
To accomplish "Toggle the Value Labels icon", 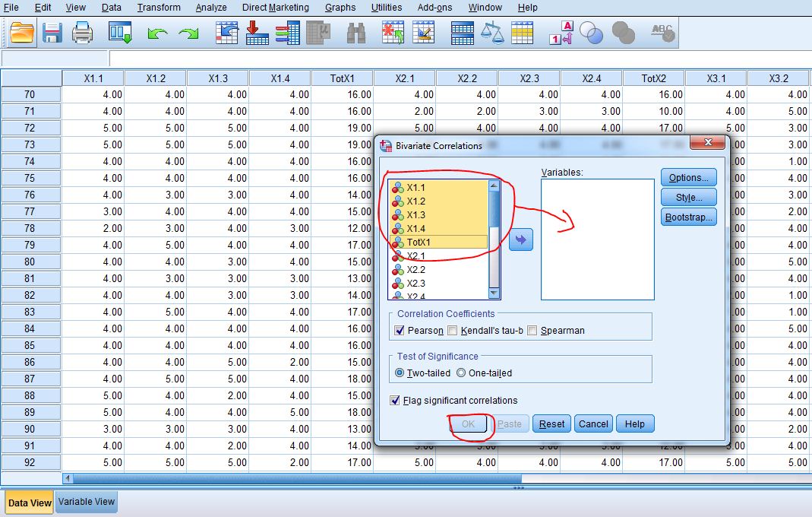I will point(561,33).
